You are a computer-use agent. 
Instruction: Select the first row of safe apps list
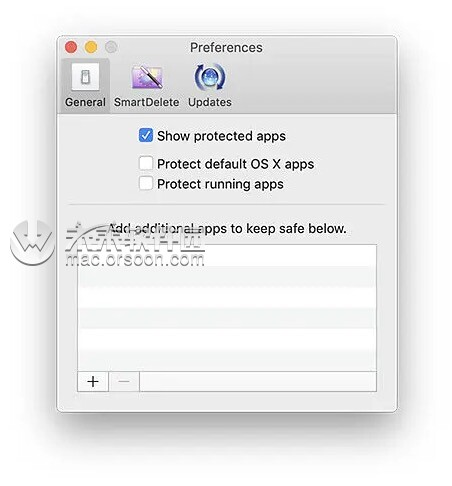(227, 256)
